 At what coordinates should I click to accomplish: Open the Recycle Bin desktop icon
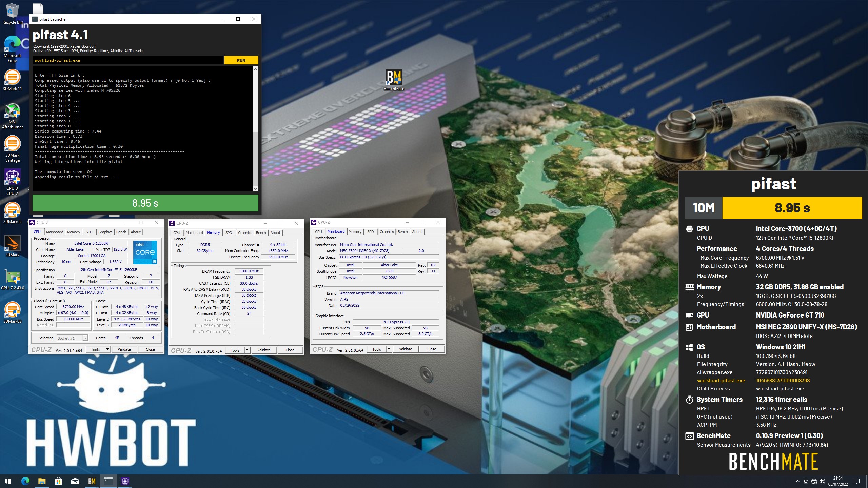[12, 14]
